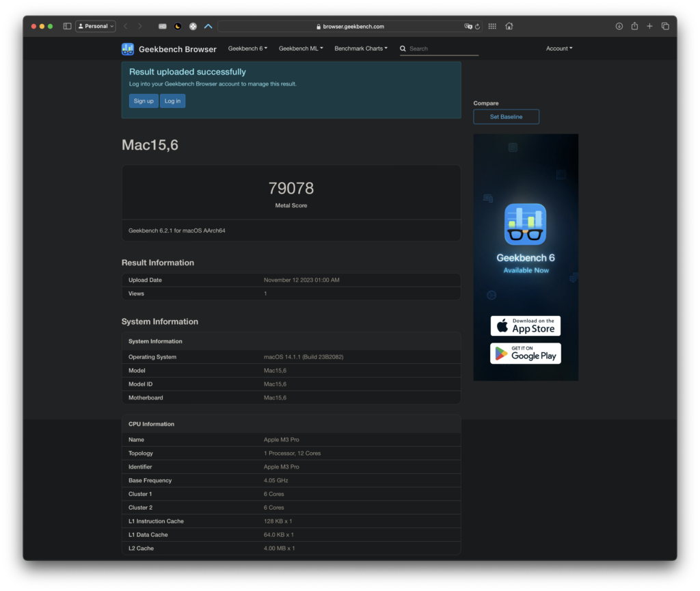The image size is (700, 591).
Task: Toggle the Safari sidebar
Action: [x=67, y=26]
